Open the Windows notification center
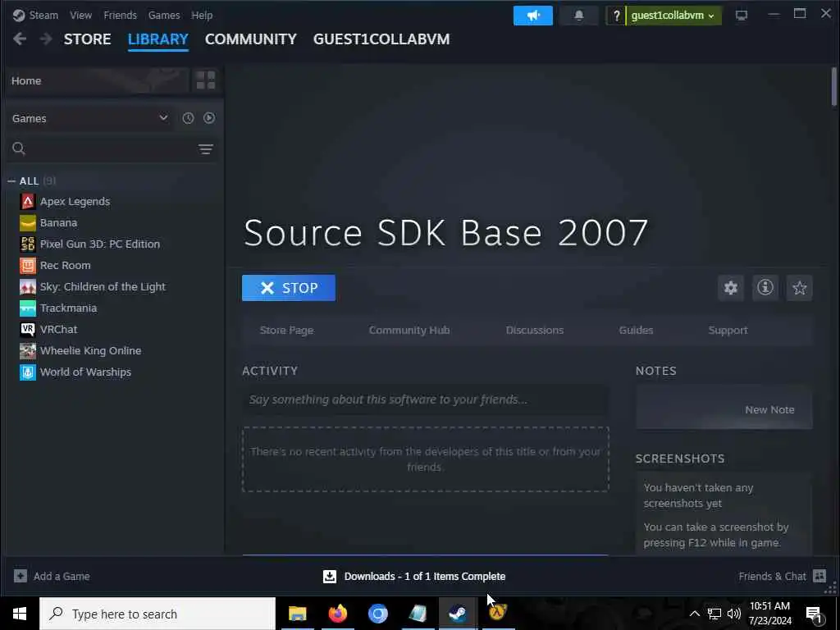The image size is (840, 630). tap(815, 614)
